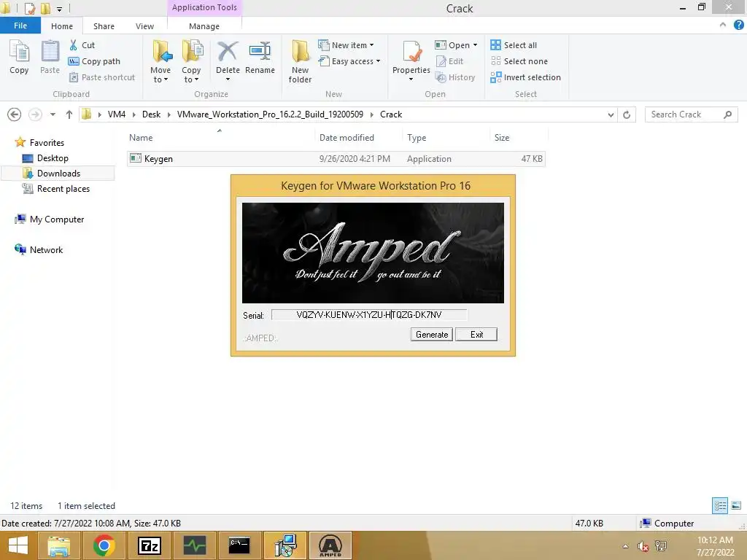Click Properties icon in quick access toolbar

pyautogui.click(x=29, y=8)
